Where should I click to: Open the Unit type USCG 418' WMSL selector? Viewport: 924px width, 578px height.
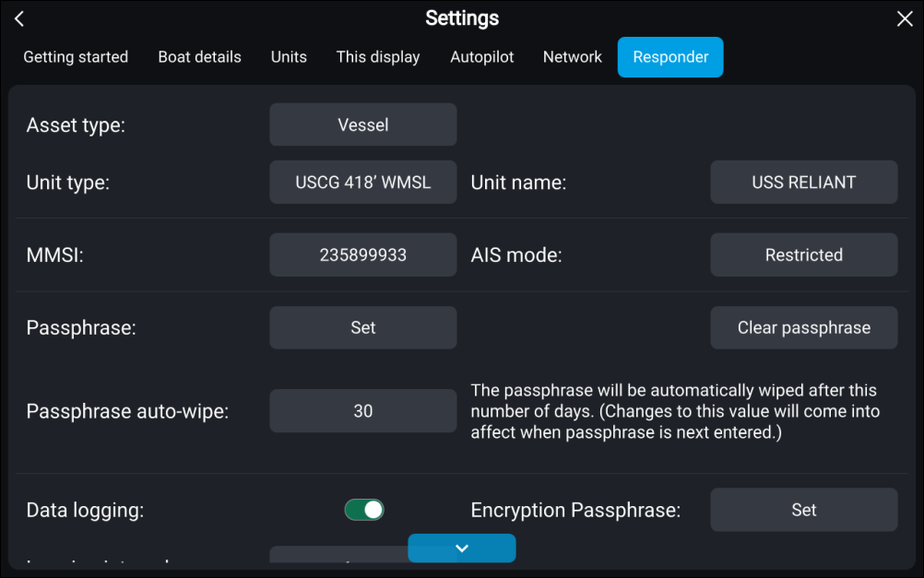(x=363, y=183)
